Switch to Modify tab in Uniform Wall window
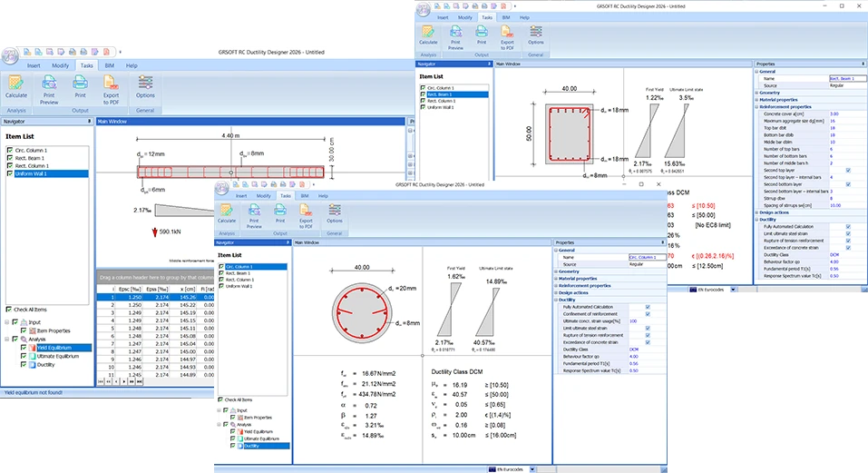Viewport: 868px width, 473px height. (x=61, y=65)
